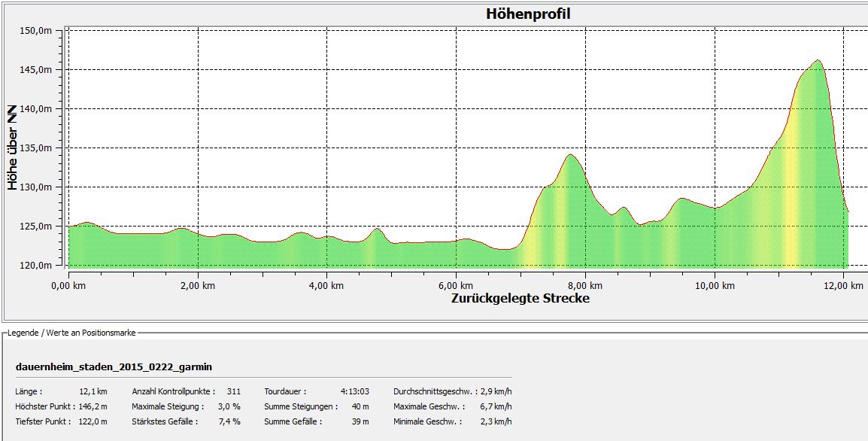Click the hill summit near 7.8 km
Image resolution: width=868 pixels, height=441 pixels.
coord(570,156)
